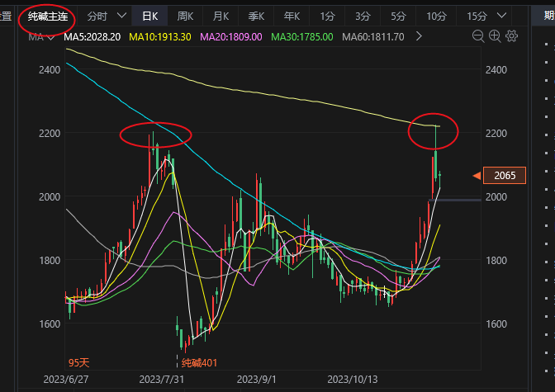
Task: Switch to 15分 minute chart
Action: pos(477,16)
